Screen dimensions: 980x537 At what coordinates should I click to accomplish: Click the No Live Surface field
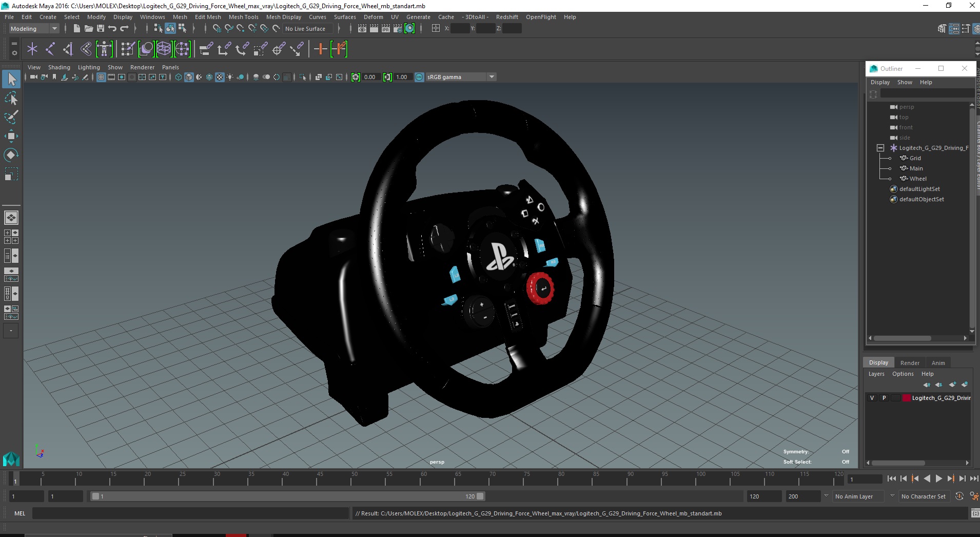(x=308, y=29)
